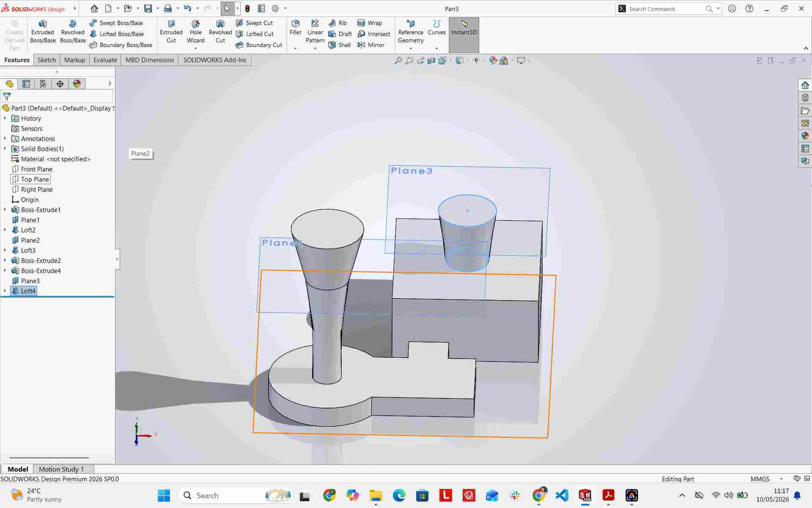Expand the Loft4 feature
The image size is (812, 508).
5,291
